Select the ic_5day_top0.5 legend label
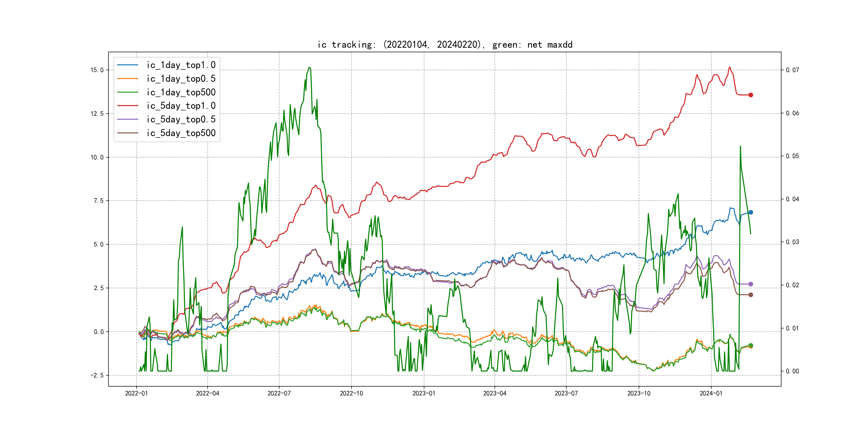Viewport: 868px width, 434px height. pos(181,119)
